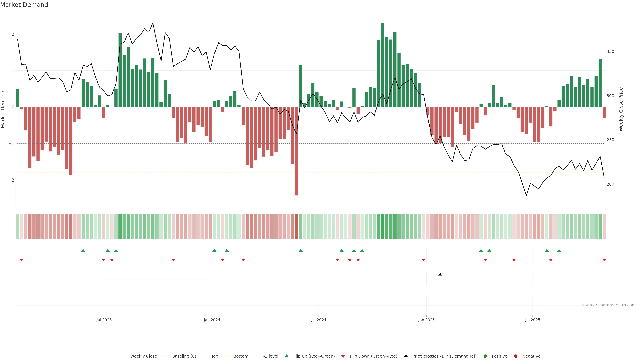
Task: Click the Price crosses -1 legend triangle
Action: point(406,356)
